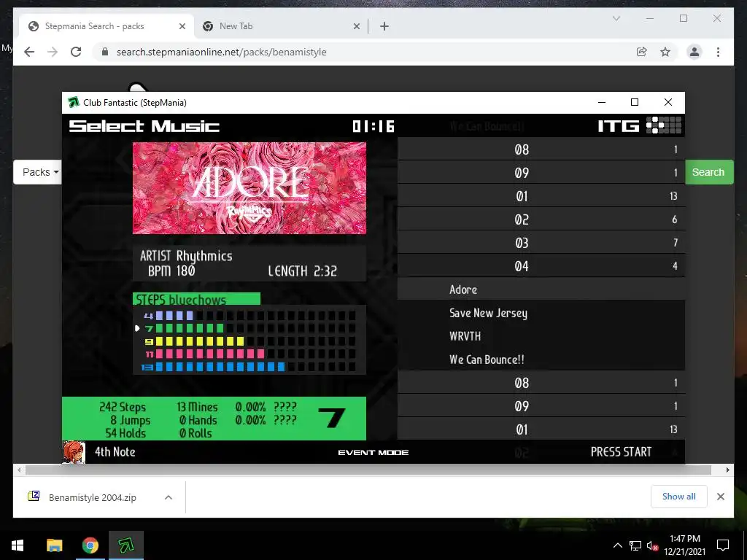This screenshot has height=560, width=747.
Task: Reload the Stepmania Search page
Action: click(76, 52)
